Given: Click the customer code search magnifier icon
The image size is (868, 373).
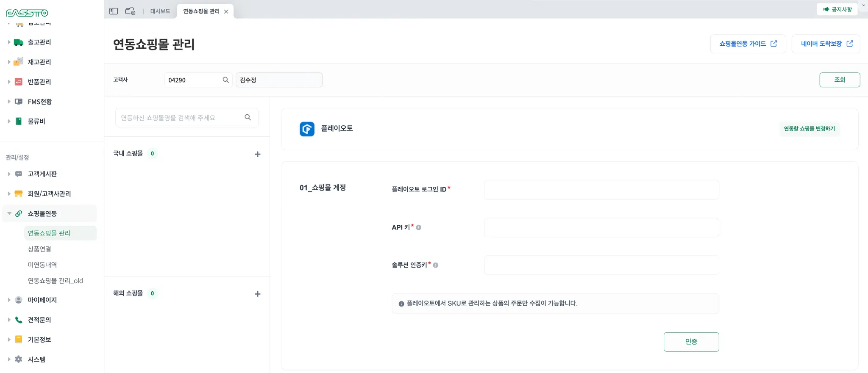Looking at the screenshot, I should click(x=225, y=80).
